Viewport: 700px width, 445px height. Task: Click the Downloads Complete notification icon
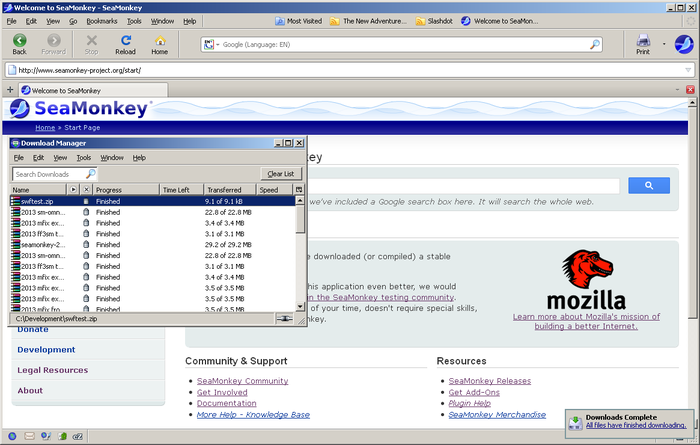pos(575,421)
